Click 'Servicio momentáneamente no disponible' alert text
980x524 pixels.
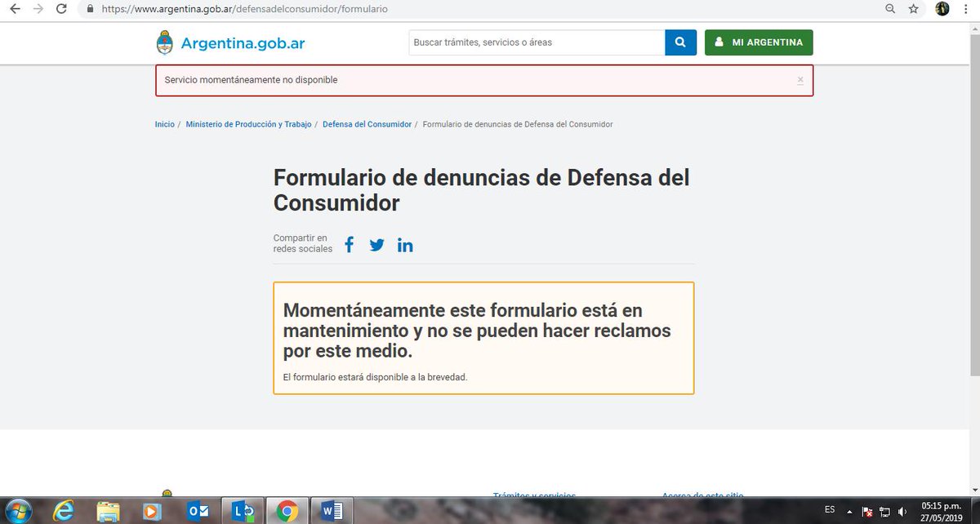[251, 80]
